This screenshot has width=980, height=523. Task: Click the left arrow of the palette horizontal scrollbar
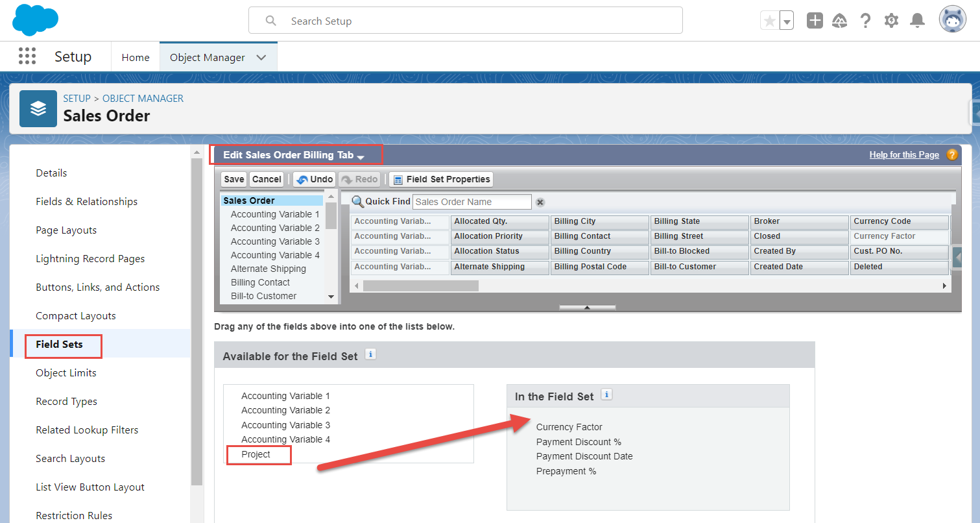(356, 286)
